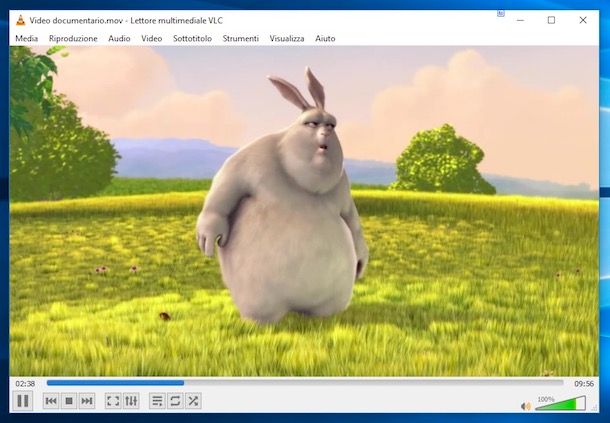Click the elapsed time 02:38
The height and width of the screenshot is (423, 610).
tap(25, 384)
